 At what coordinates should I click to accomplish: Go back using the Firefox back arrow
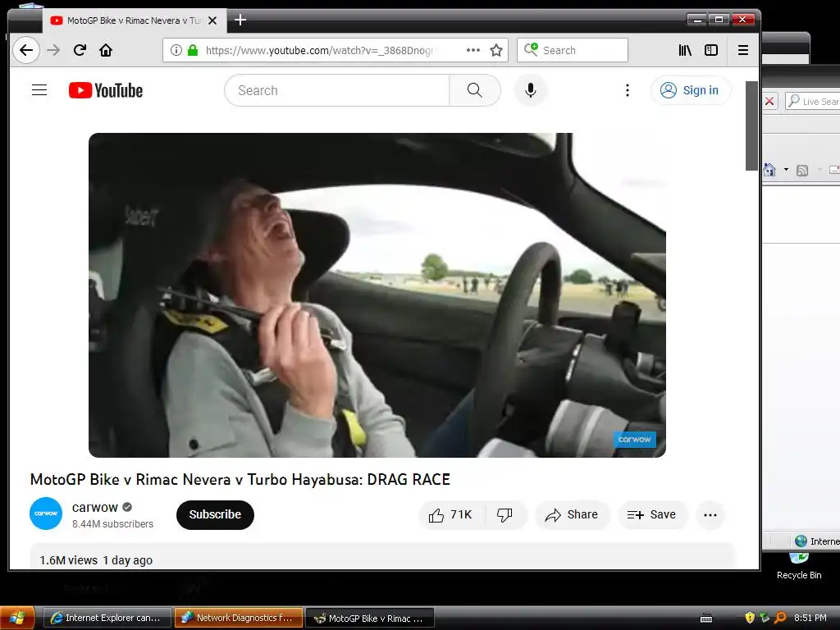(25, 50)
